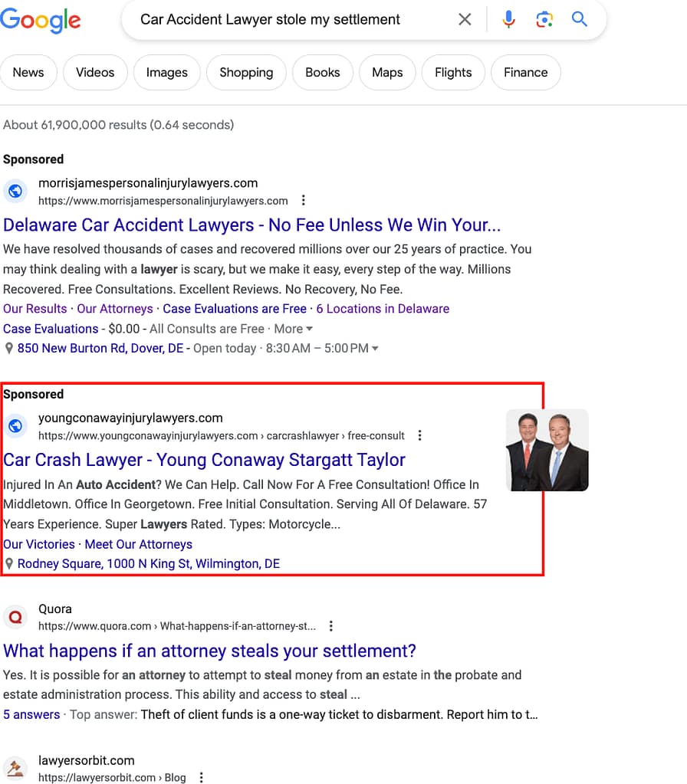This screenshot has height=784, width=687.
Task: Open the Meet Our Attorneys sitelink
Action: click(x=139, y=544)
